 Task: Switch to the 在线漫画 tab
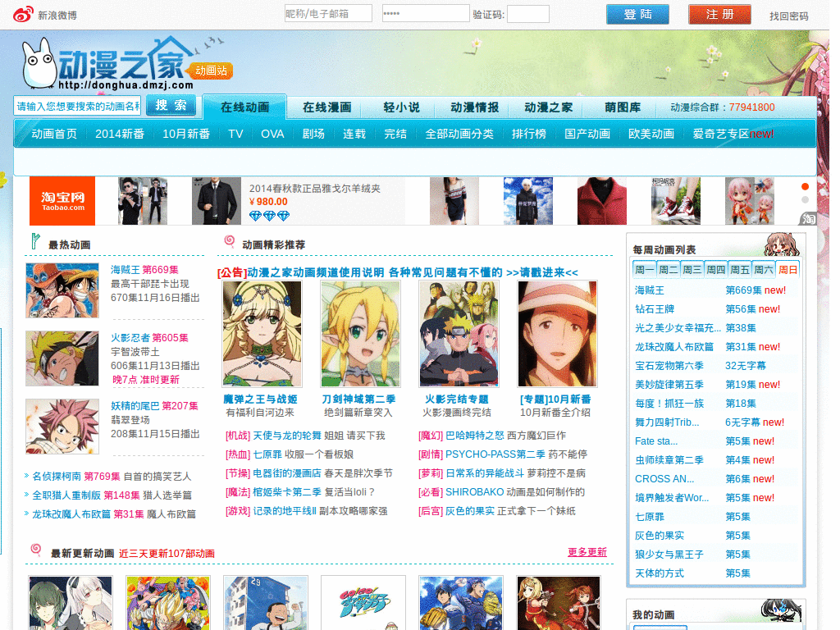tap(326, 107)
